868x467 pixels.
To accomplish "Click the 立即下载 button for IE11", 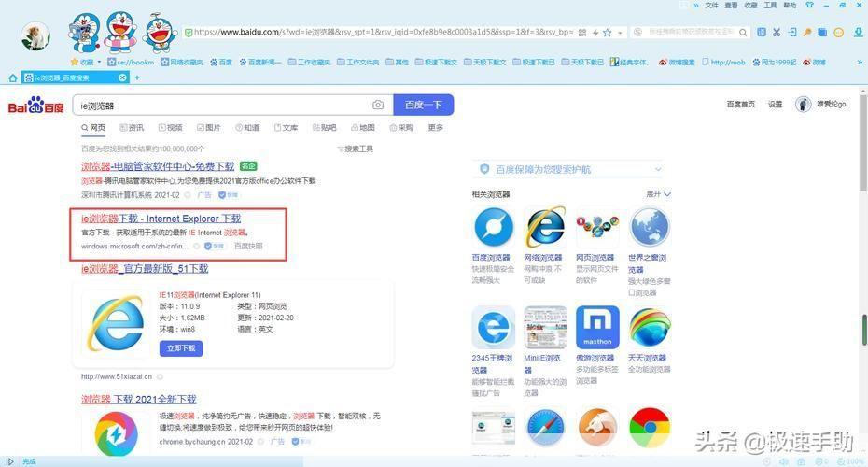I will click(181, 348).
